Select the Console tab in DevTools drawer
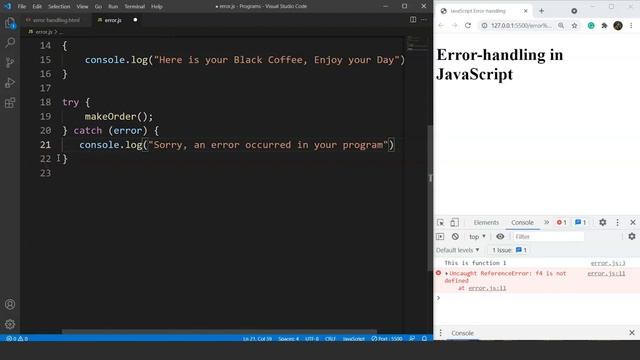The width and height of the screenshot is (640, 360). (462, 333)
